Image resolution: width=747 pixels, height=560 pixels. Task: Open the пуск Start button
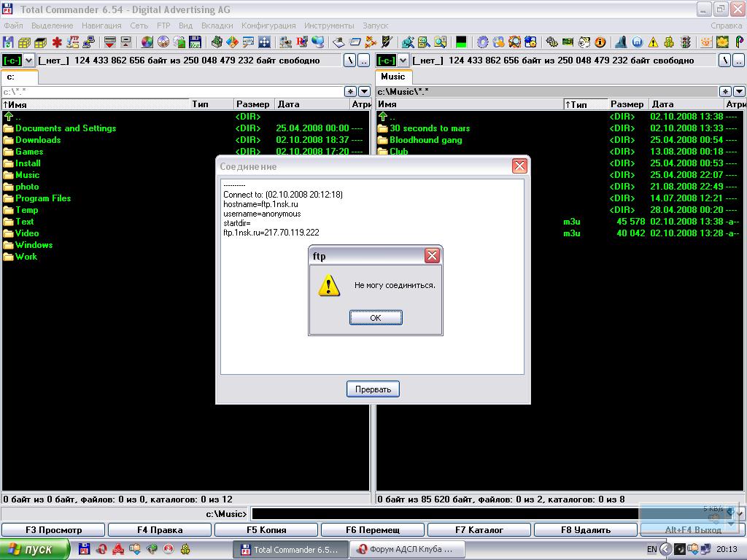tap(34, 550)
